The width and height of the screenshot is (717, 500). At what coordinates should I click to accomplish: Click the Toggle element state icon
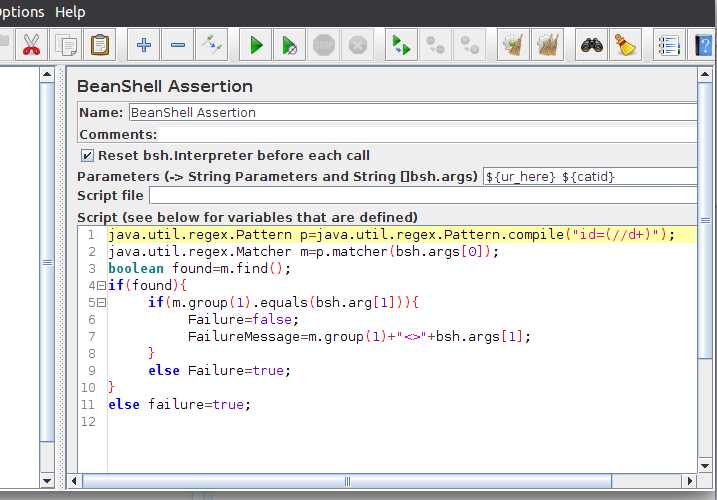tap(212, 45)
